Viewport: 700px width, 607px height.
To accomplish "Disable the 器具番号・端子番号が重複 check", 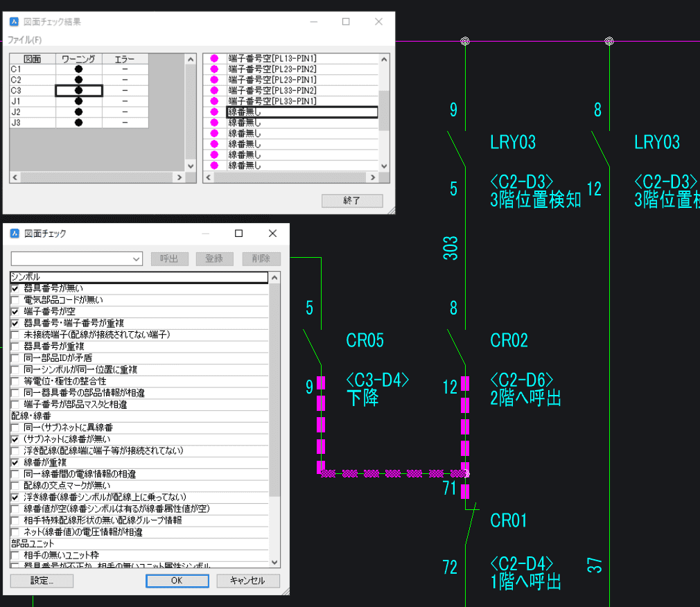I will pos(15,323).
